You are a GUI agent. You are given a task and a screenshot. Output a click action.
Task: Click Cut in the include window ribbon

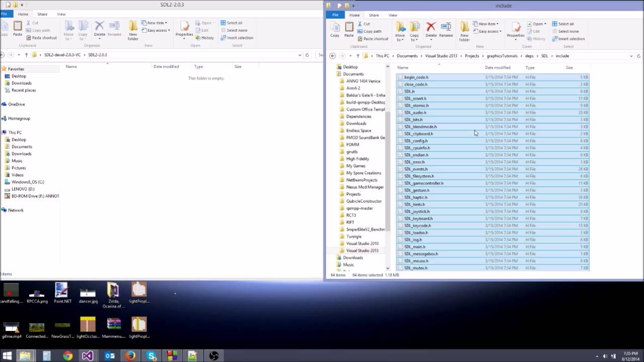pos(364,24)
